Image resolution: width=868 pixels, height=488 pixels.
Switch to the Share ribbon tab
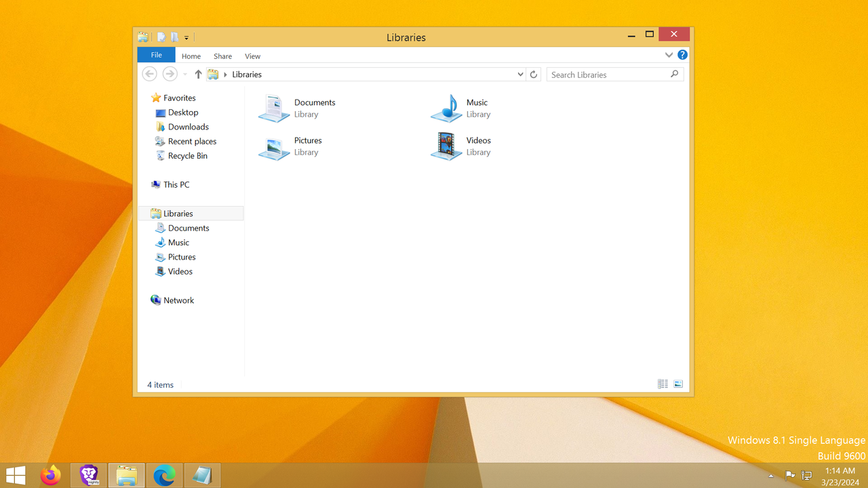(222, 56)
